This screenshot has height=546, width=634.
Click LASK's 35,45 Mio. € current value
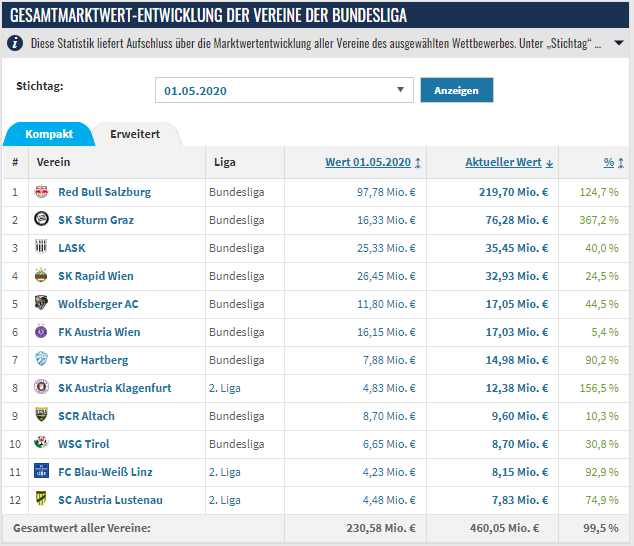(x=517, y=248)
